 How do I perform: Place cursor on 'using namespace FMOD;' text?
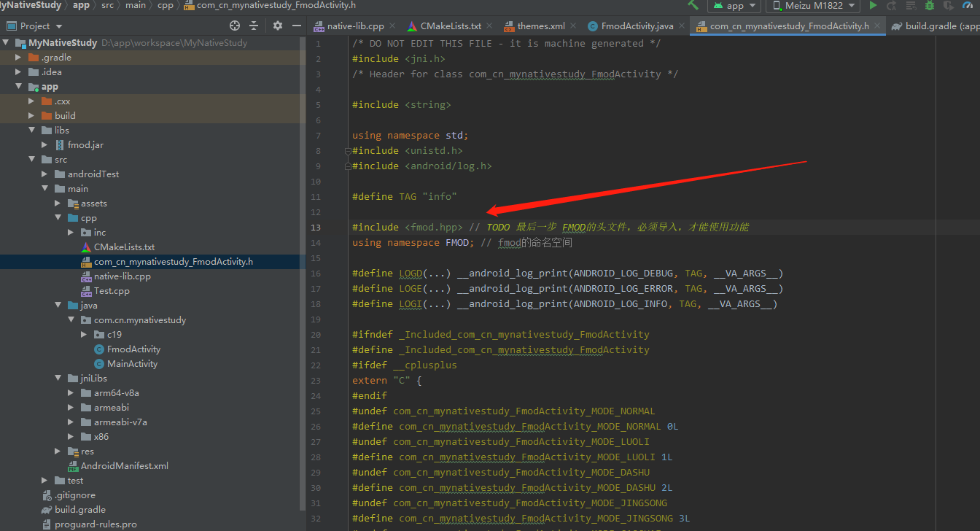(x=413, y=243)
